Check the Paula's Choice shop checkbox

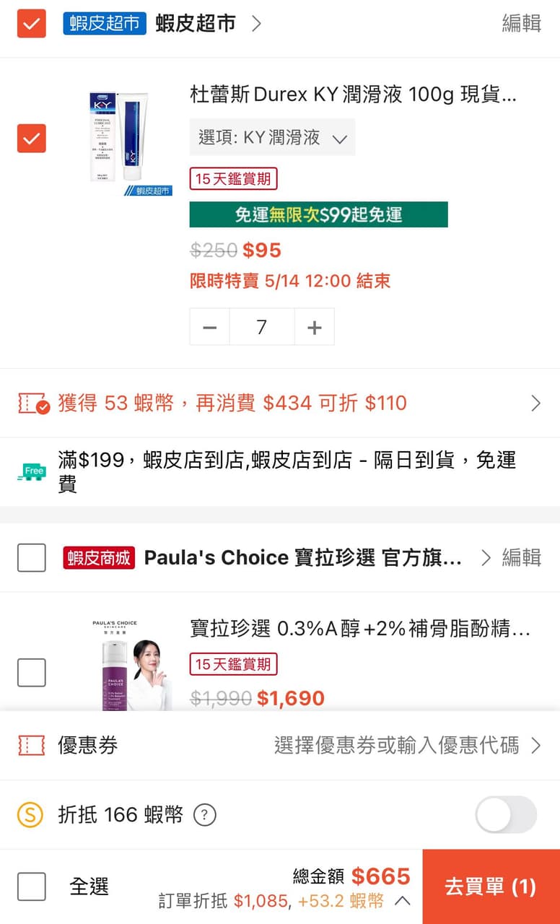(31, 557)
